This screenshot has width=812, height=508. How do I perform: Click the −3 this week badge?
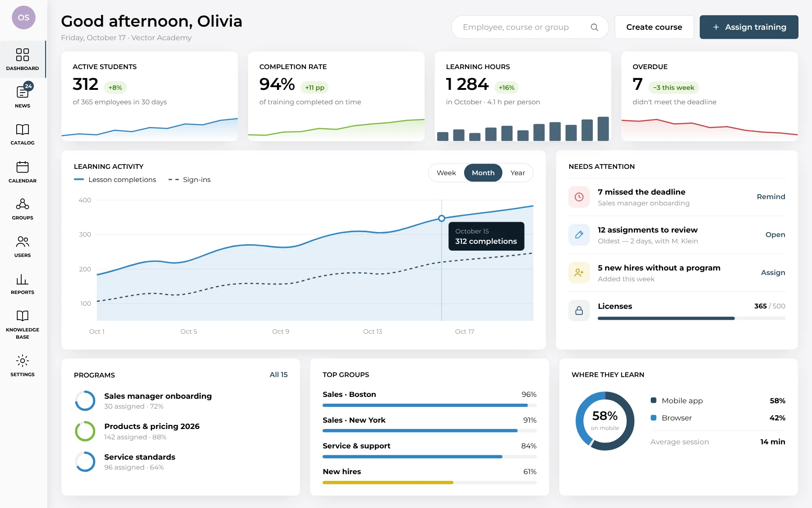click(674, 88)
